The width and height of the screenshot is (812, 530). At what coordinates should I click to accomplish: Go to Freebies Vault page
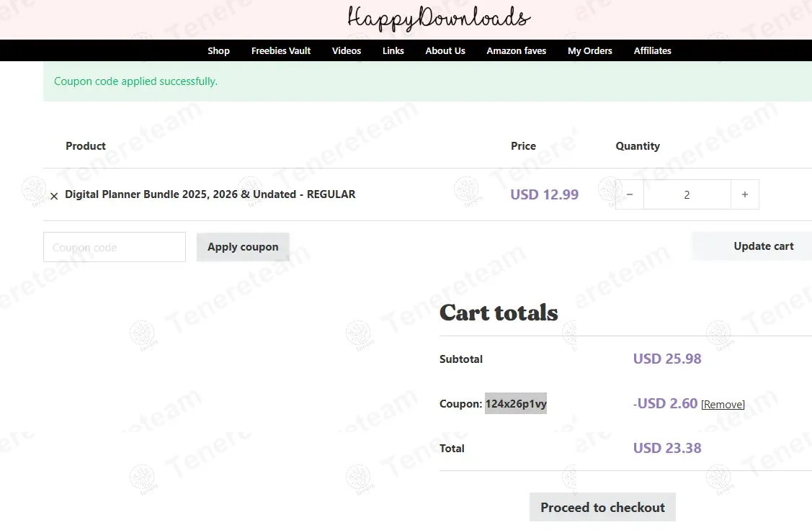coord(281,50)
